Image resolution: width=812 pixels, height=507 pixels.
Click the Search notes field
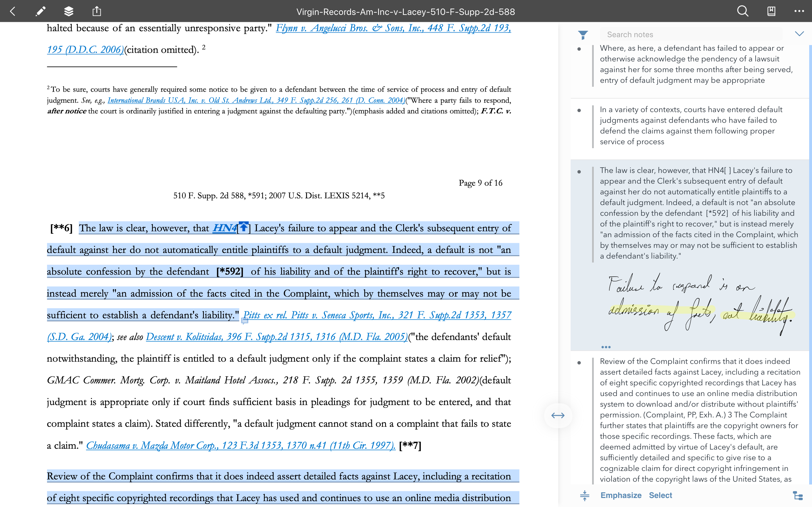click(x=691, y=35)
